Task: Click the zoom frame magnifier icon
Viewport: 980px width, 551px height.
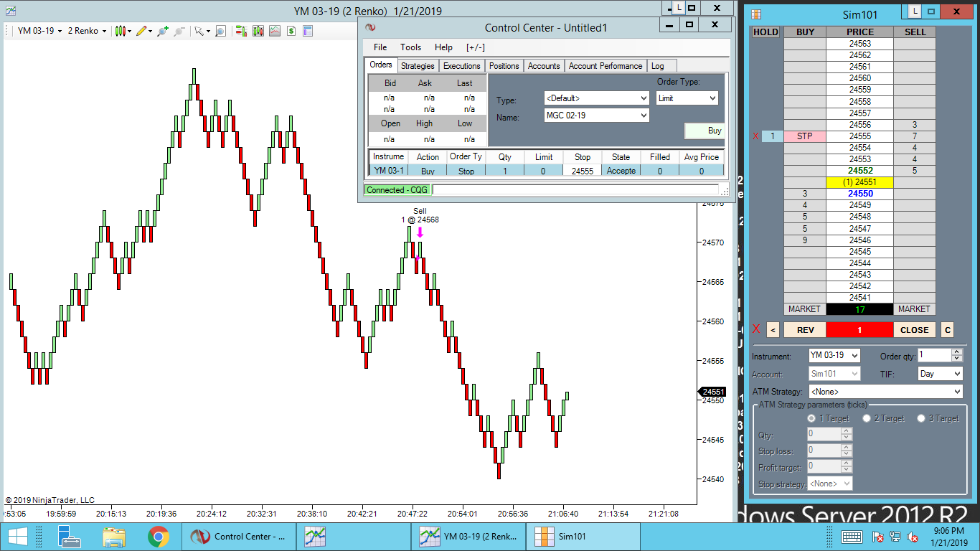Action: pos(220,31)
